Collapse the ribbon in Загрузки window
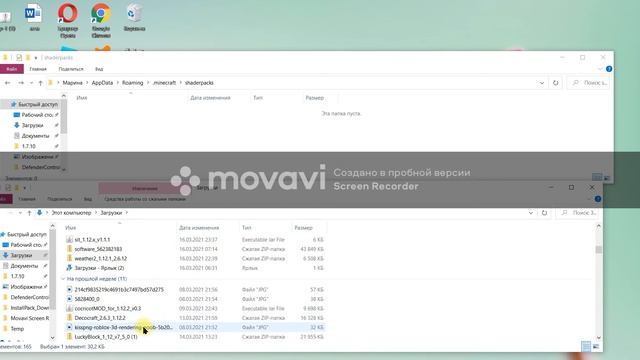Screen dimensions: 640x360 click(x=589, y=199)
